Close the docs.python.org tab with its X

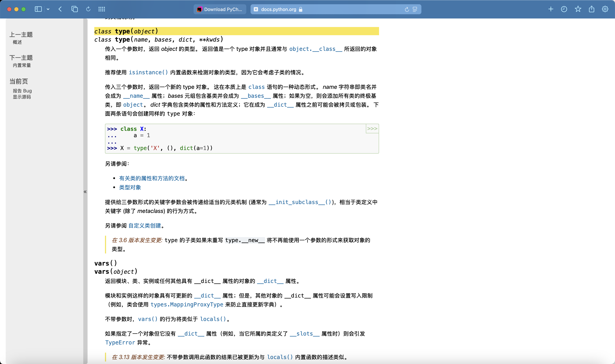click(256, 9)
